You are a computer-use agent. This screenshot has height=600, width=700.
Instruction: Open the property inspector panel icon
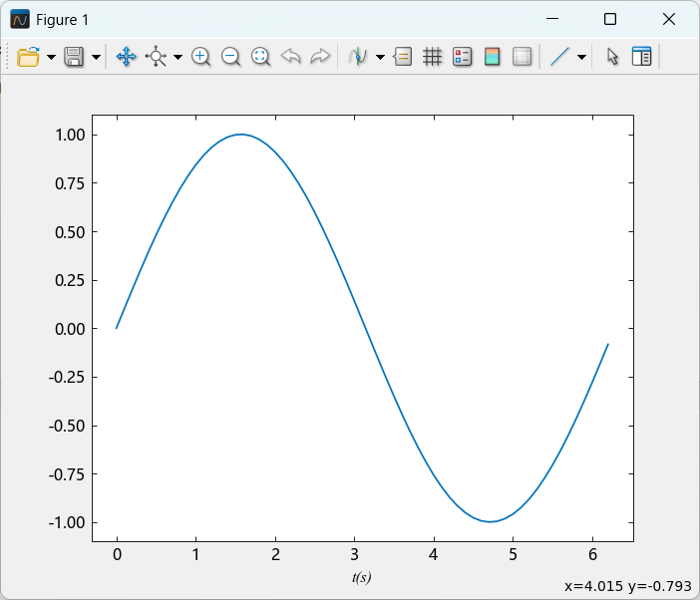[x=641, y=57]
